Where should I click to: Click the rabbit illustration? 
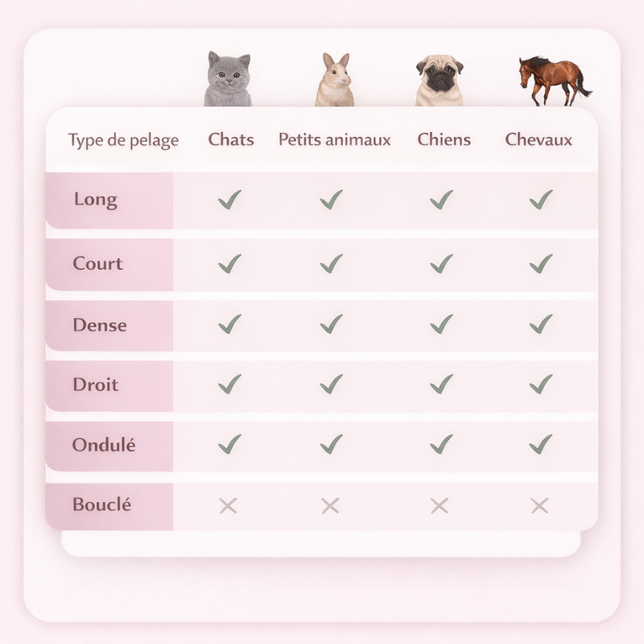click(x=335, y=80)
